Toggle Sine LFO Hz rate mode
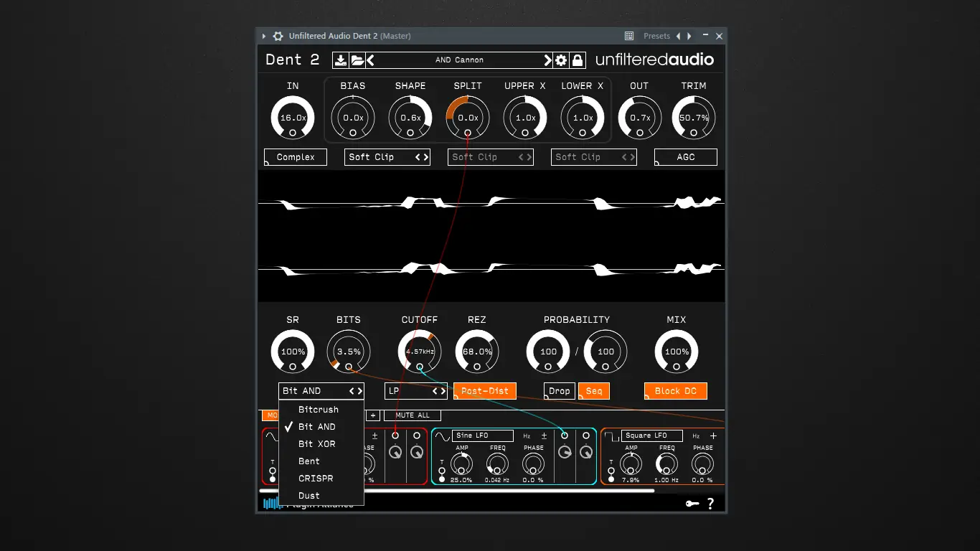Screen dimensions: 980x551 [x=527, y=435]
